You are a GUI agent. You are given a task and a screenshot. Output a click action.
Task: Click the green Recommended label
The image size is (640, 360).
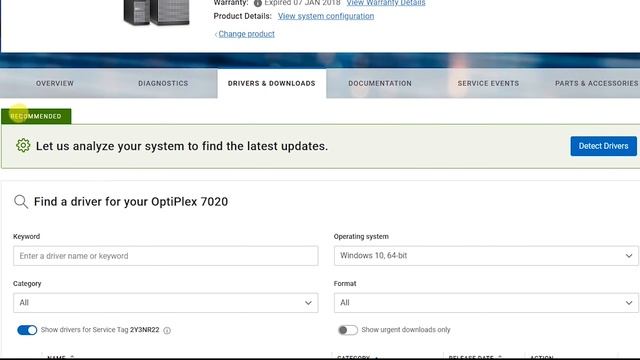click(36, 116)
